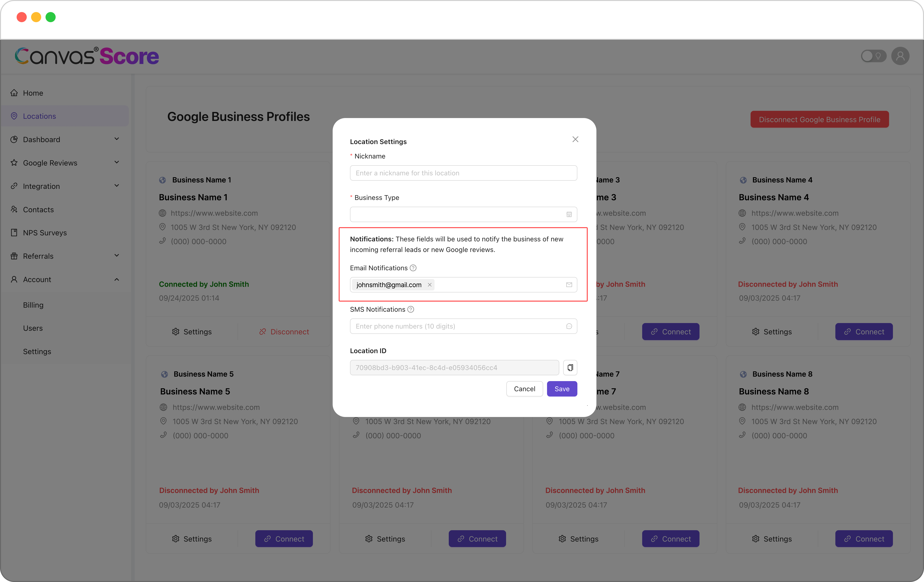Expand the Integration menu chevron
The width and height of the screenshot is (924, 582).
click(117, 186)
